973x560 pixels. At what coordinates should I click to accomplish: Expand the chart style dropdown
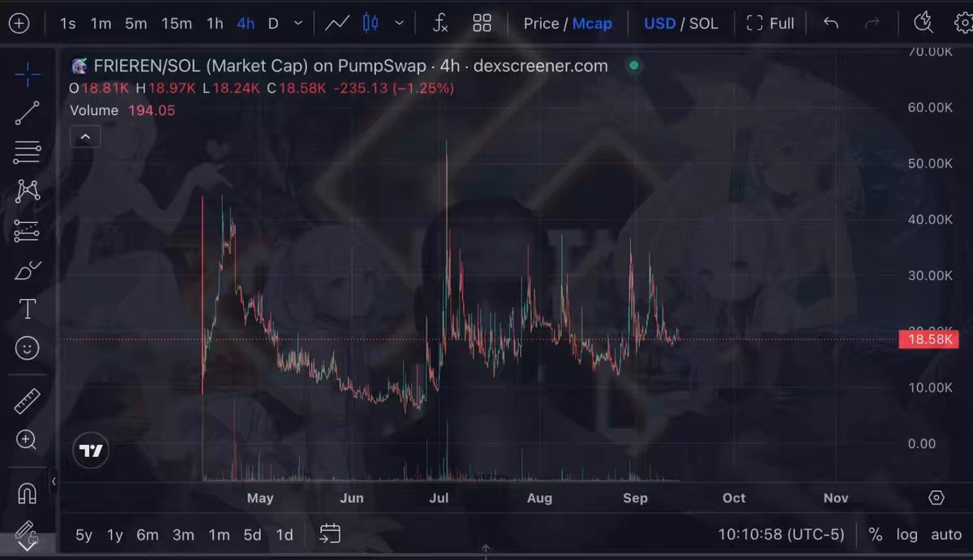(399, 24)
